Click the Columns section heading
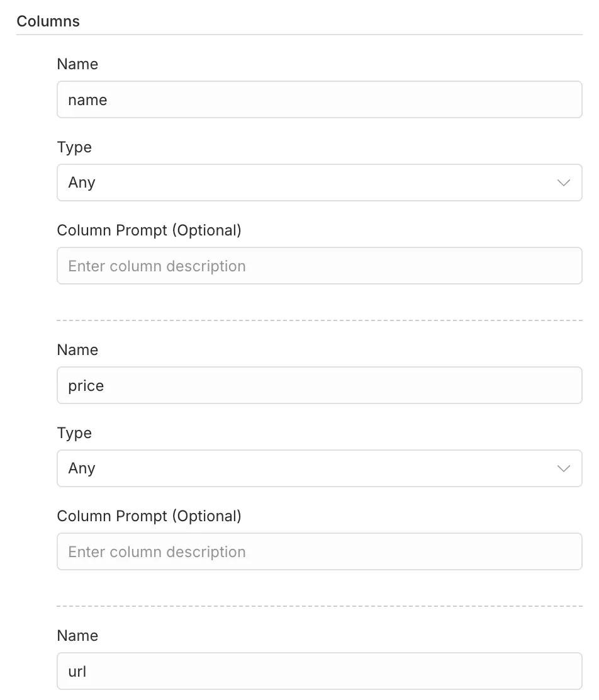 (x=48, y=21)
